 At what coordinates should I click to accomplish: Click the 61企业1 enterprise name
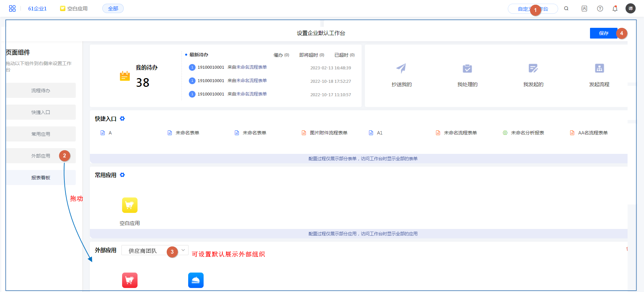click(37, 9)
